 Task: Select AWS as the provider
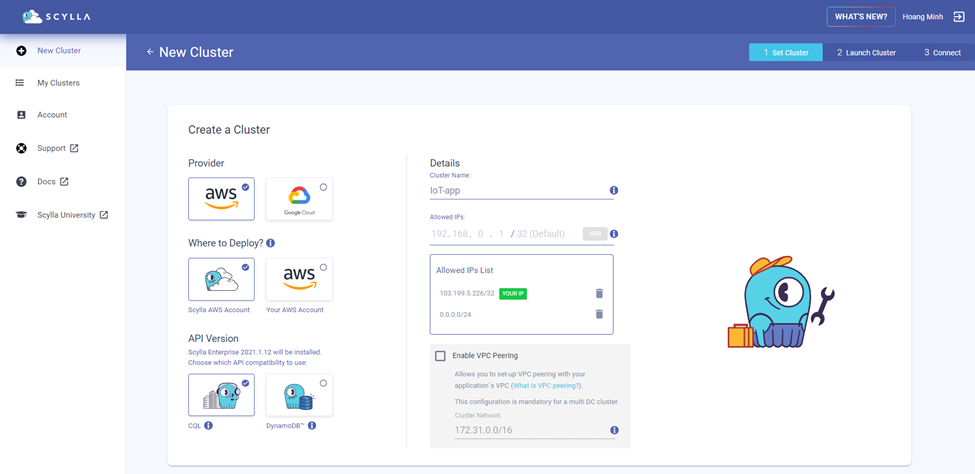click(221, 199)
